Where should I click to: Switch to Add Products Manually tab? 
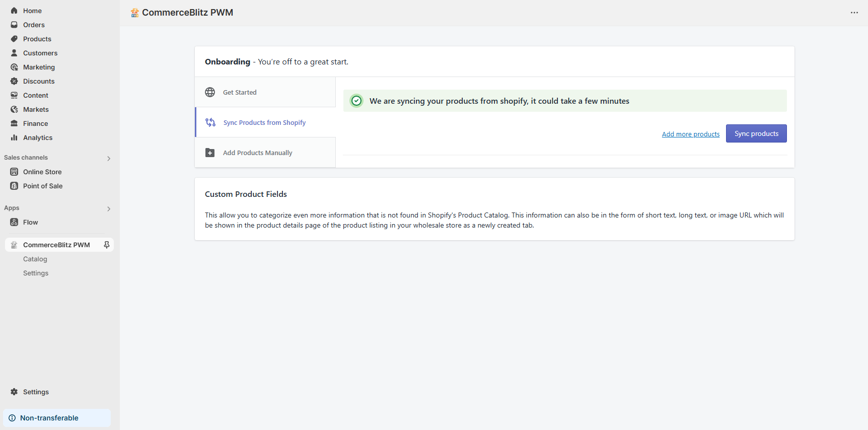pos(265,153)
